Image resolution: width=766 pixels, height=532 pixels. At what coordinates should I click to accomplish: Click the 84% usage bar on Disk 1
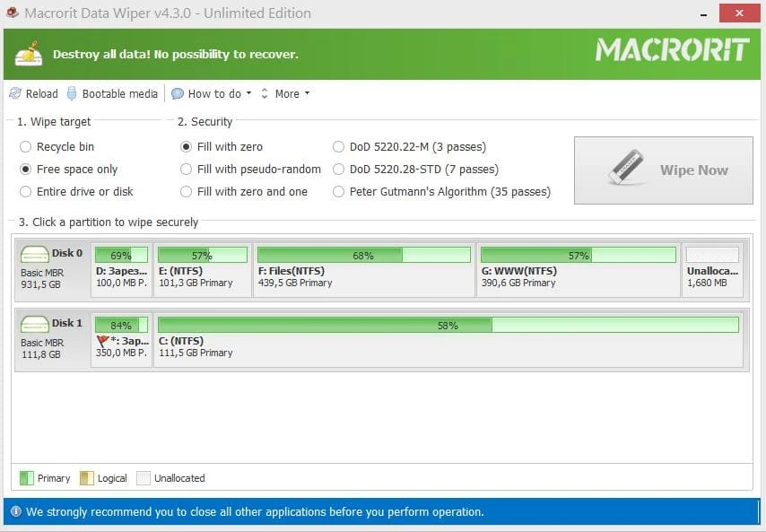(x=121, y=325)
